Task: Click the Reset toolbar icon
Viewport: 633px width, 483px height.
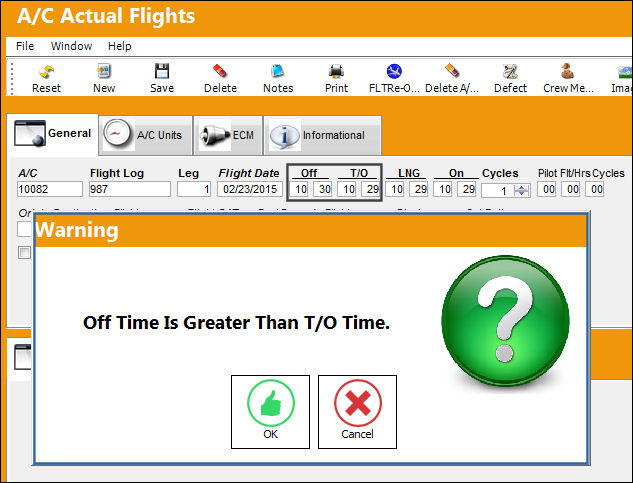Action: 46,78
